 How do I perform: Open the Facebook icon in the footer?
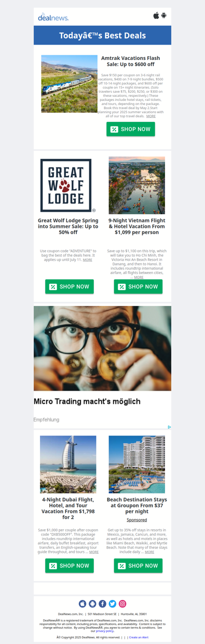coord(102,604)
